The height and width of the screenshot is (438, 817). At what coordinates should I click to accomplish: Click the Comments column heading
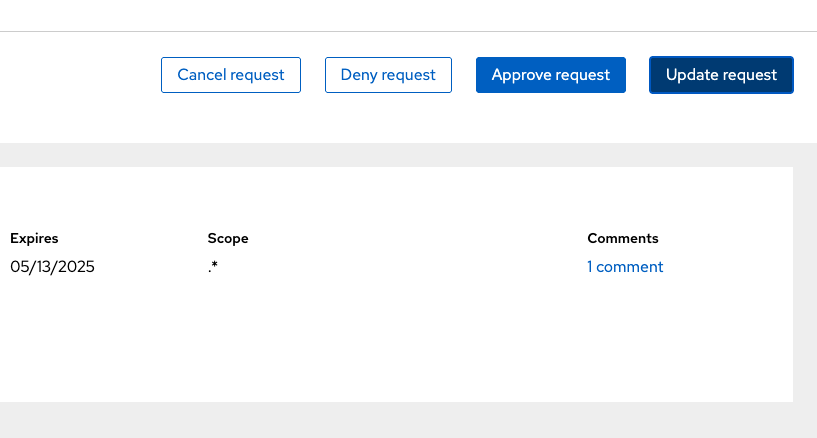click(x=623, y=239)
